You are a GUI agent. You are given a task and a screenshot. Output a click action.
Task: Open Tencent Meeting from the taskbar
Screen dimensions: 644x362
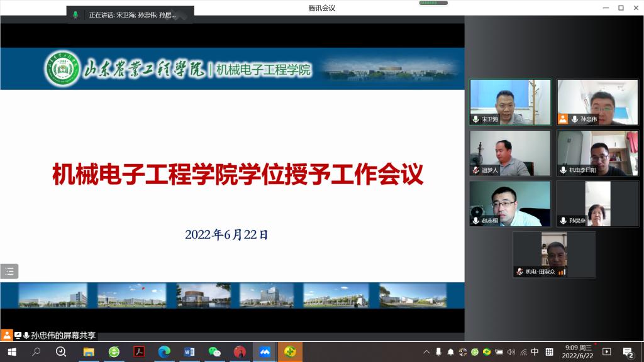pos(264,352)
